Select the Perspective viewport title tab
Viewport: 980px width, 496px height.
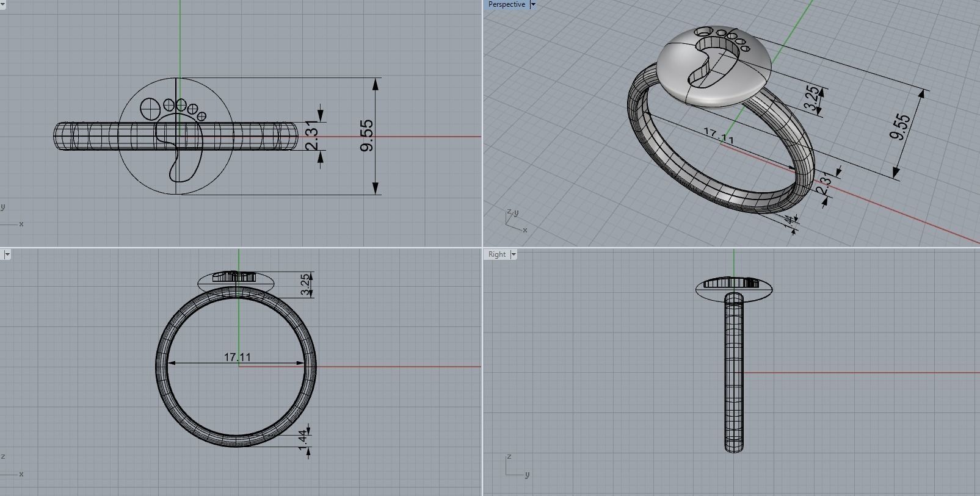pos(507,4)
